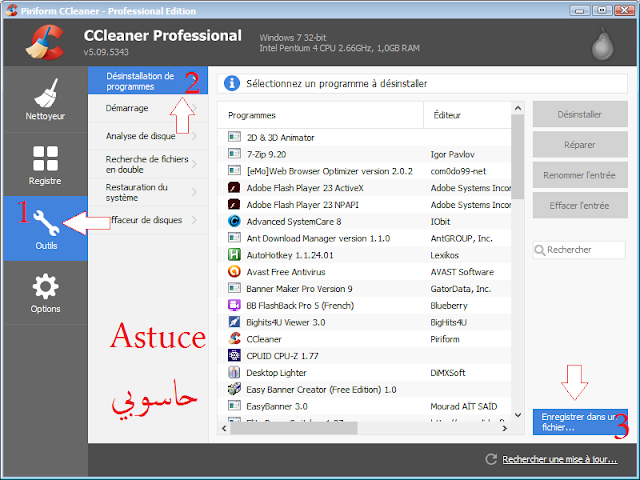Screen dimensions: 640x480
Task: Select the 7-Zip 9.20 program icon
Action: [234, 154]
